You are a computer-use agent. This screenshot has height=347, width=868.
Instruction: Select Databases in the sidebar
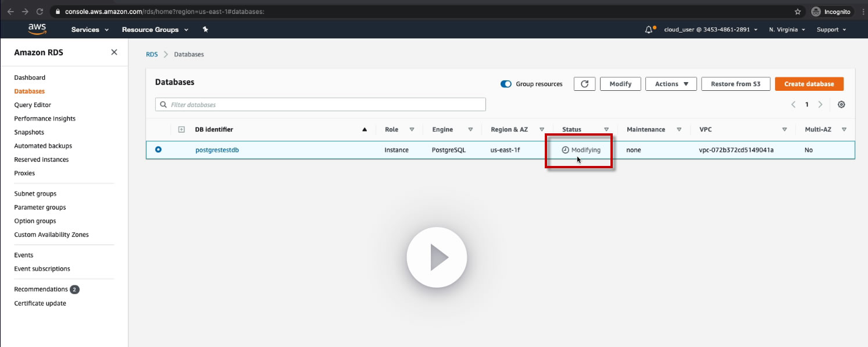click(30, 91)
